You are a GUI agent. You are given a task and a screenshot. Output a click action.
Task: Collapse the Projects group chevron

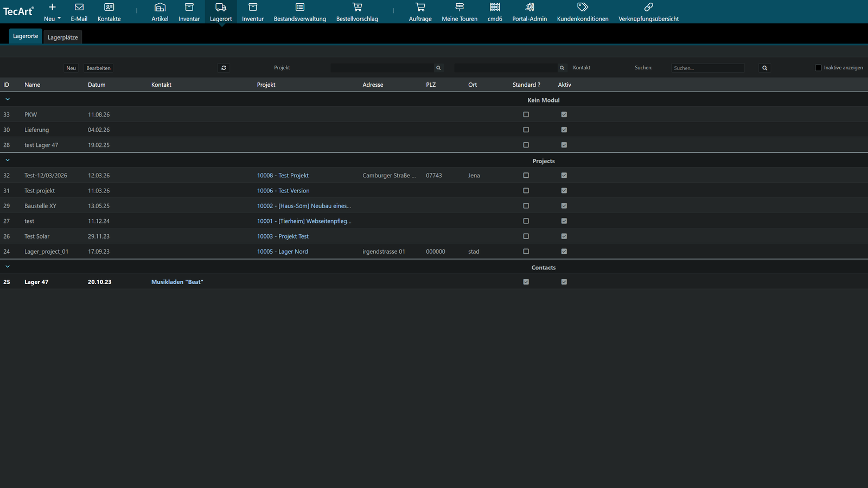click(x=8, y=160)
